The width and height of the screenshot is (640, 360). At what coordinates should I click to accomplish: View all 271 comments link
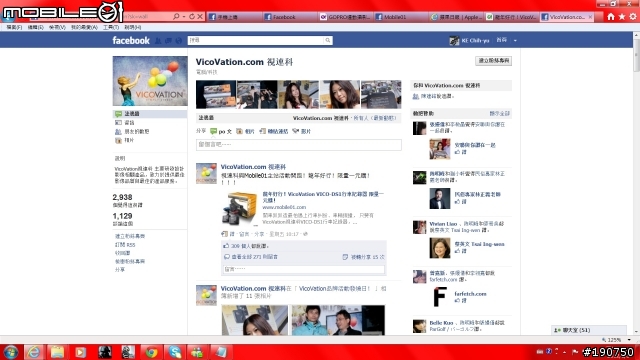[254, 257]
